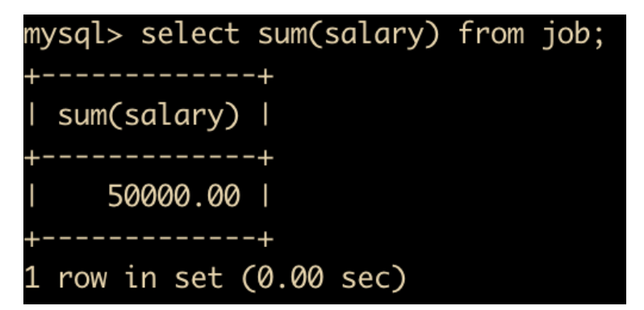Click the left pipe of result row
Image resolution: width=644 pixels, height=310 pixels.
(31, 197)
